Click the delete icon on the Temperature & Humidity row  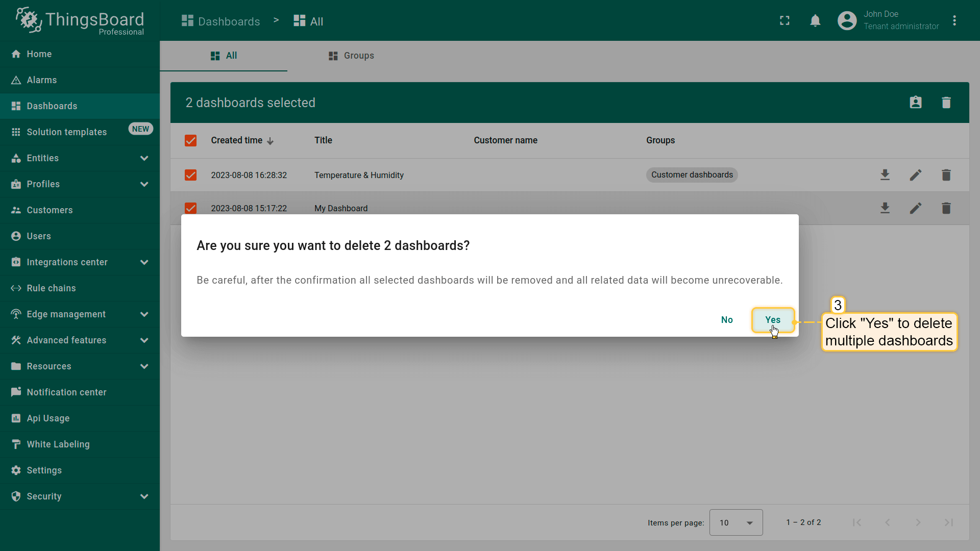(x=946, y=175)
